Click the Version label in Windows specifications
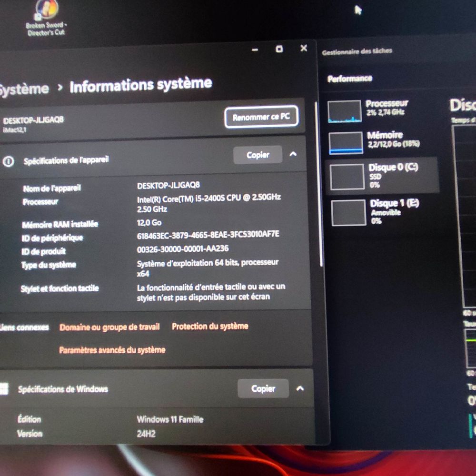This screenshot has height=476, width=476. tap(30, 433)
